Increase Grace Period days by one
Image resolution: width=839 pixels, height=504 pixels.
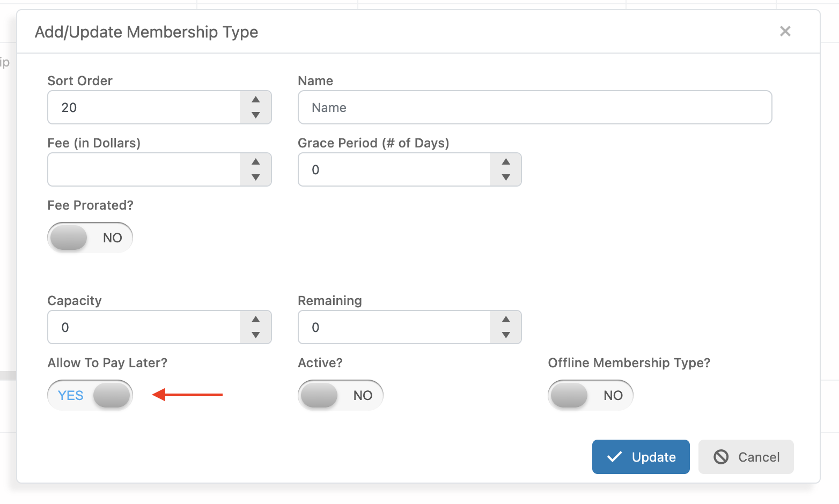tap(506, 162)
